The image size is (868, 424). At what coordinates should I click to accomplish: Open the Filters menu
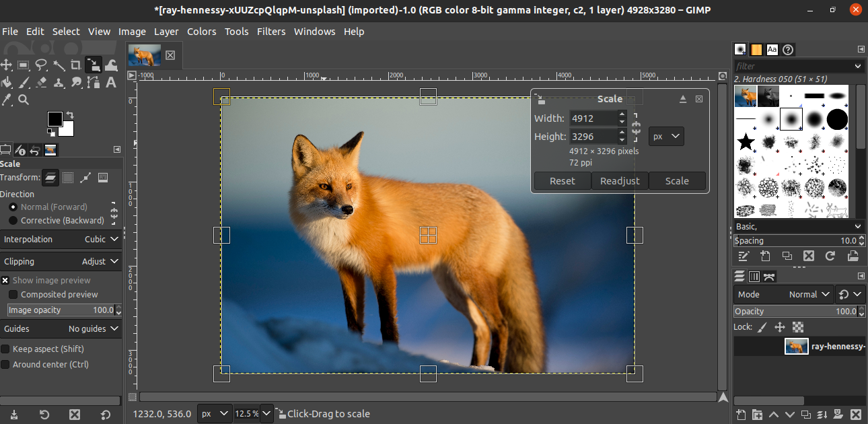click(x=271, y=32)
